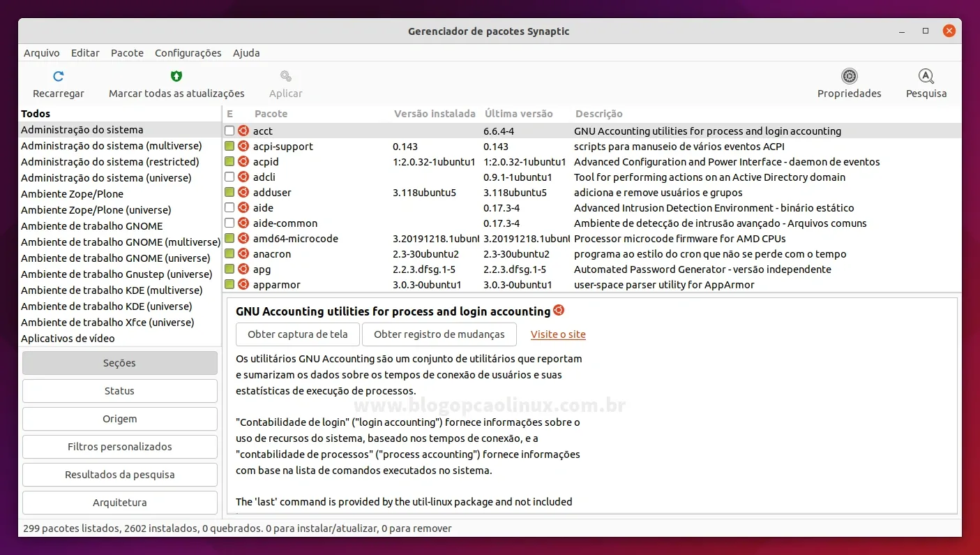
Task: Click Ubuntu logo icon in aide-common row
Action: [x=243, y=223]
